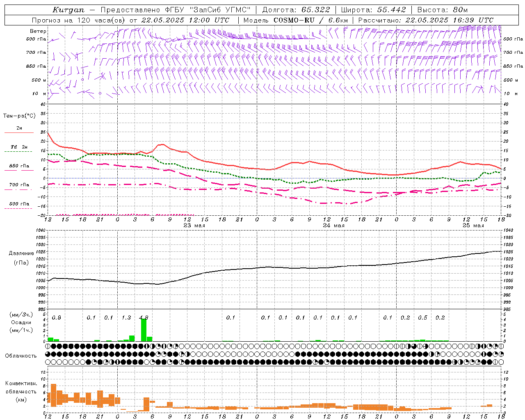Select the provider text ФГБУ "ЗапСиб УГМС"
Viewport: 525px width, 420px height.
207,10
